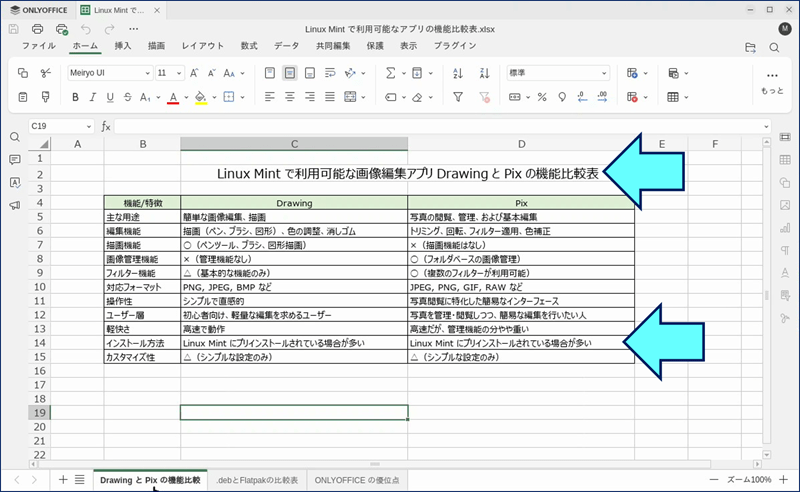
Task: Add a new sheet with plus button
Action: click(63, 480)
